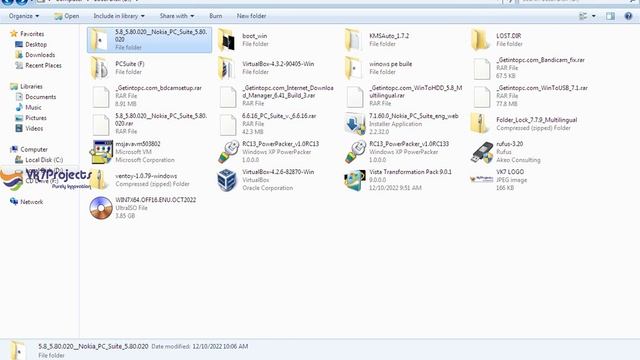640x360 pixels.
Task: Open Recent Places in sidebar
Action: click(38, 65)
